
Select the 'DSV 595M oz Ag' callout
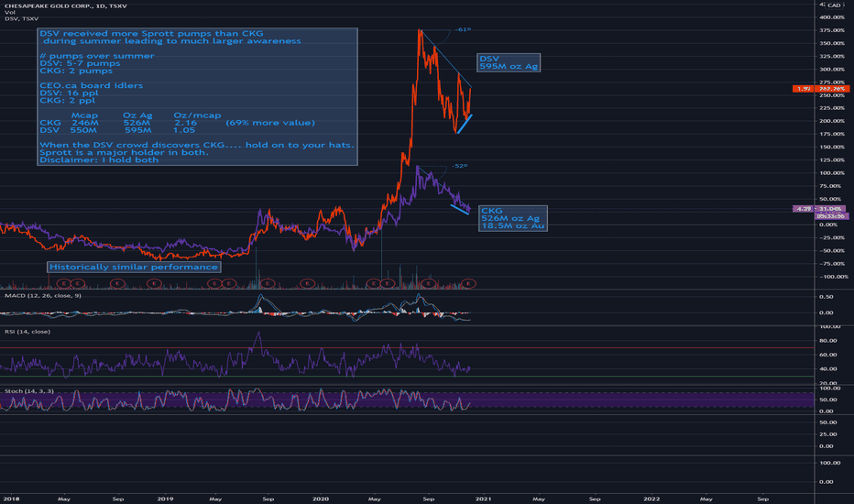pyautogui.click(x=509, y=62)
